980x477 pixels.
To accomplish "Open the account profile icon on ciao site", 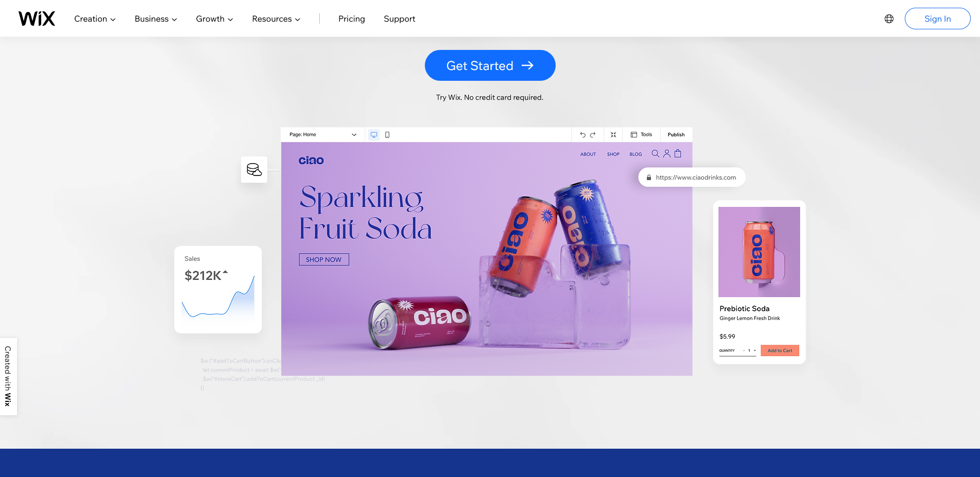I will (667, 153).
